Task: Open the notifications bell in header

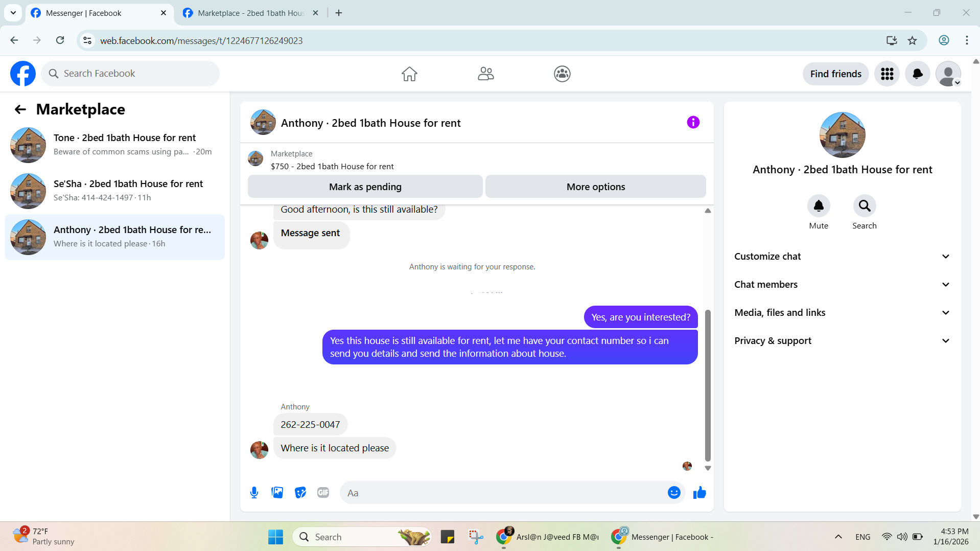Action: [x=918, y=74]
